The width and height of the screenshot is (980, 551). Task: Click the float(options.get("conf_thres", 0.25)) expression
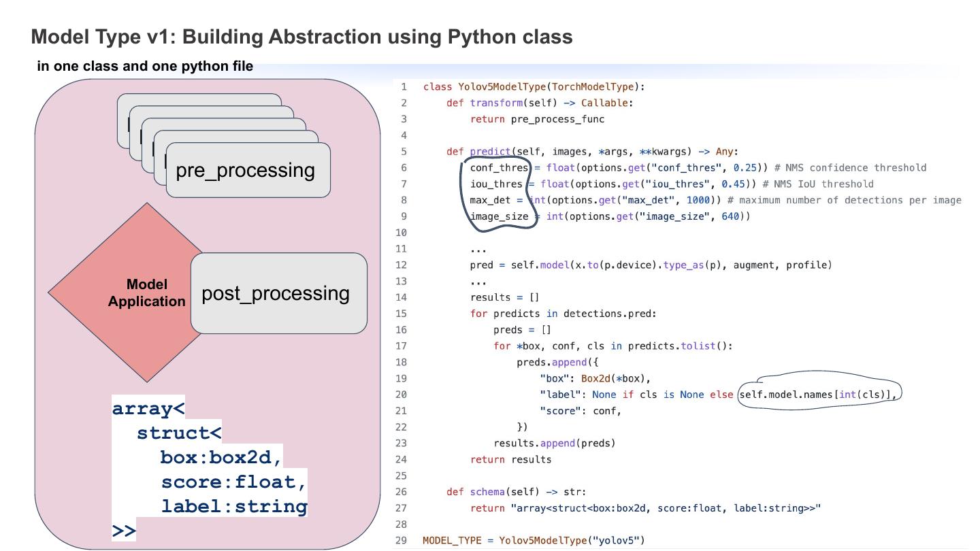tap(657, 168)
